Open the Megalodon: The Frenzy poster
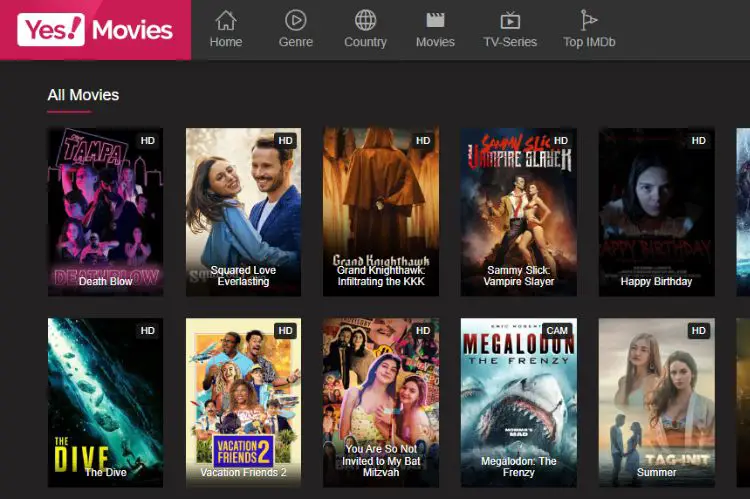The image size is (750, 499). coord(518,402)
